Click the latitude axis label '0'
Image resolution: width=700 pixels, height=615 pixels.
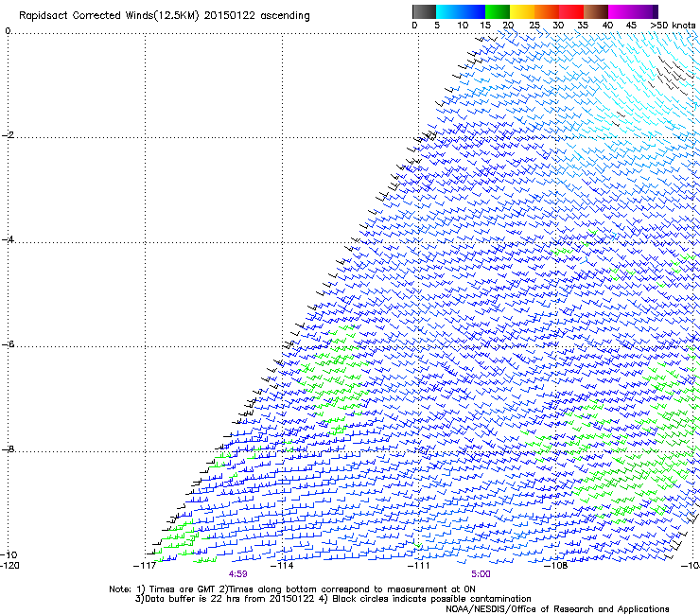pos(8,31)
